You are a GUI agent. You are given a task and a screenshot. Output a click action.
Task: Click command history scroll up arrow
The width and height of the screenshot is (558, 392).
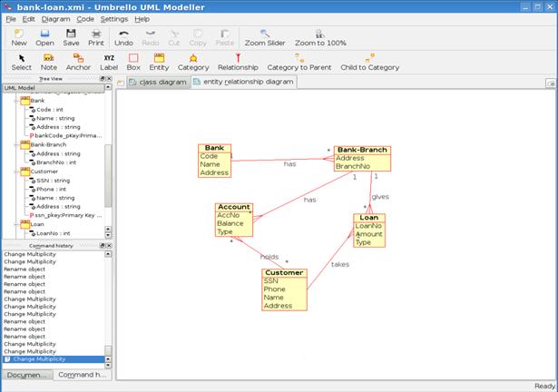108,254
